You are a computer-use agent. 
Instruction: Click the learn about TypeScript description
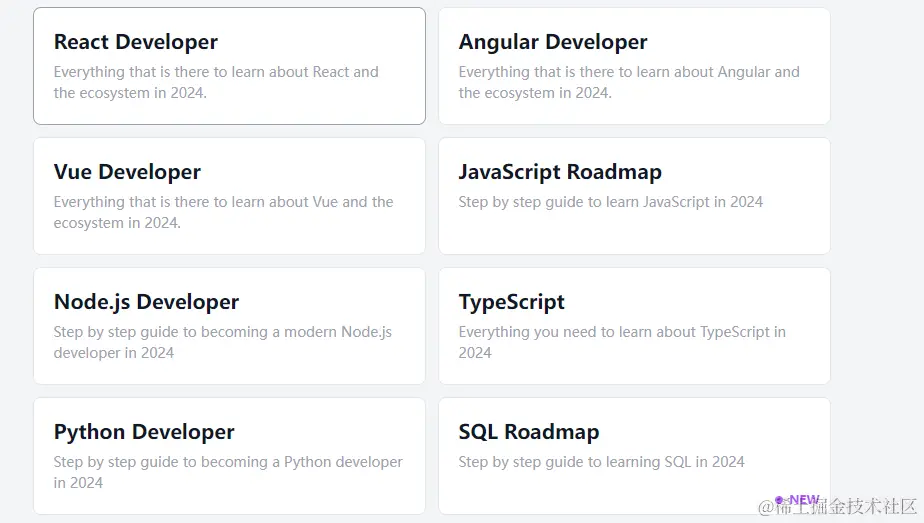coord(622,342)
